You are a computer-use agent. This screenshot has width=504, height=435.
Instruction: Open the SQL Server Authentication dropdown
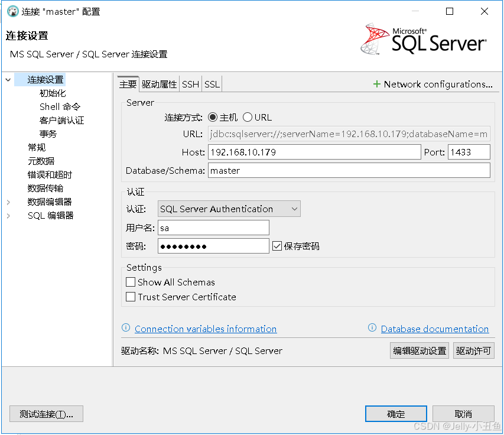click(229, 209)
